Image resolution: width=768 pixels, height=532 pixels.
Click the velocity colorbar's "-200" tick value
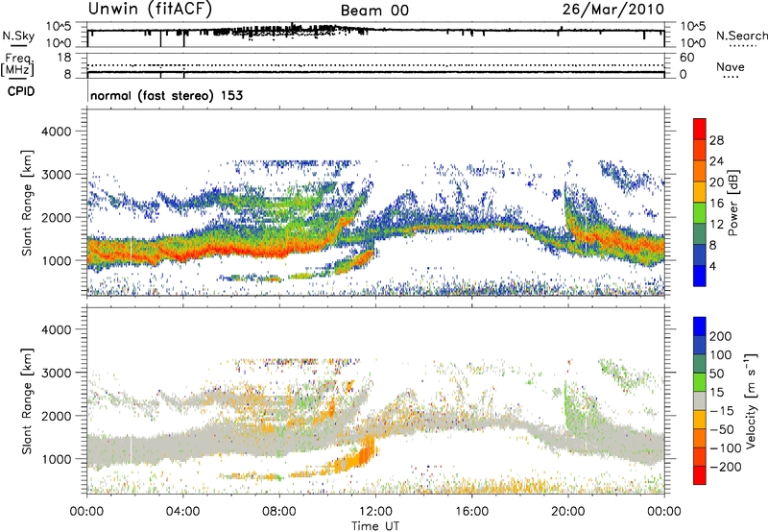coord(726,467)
